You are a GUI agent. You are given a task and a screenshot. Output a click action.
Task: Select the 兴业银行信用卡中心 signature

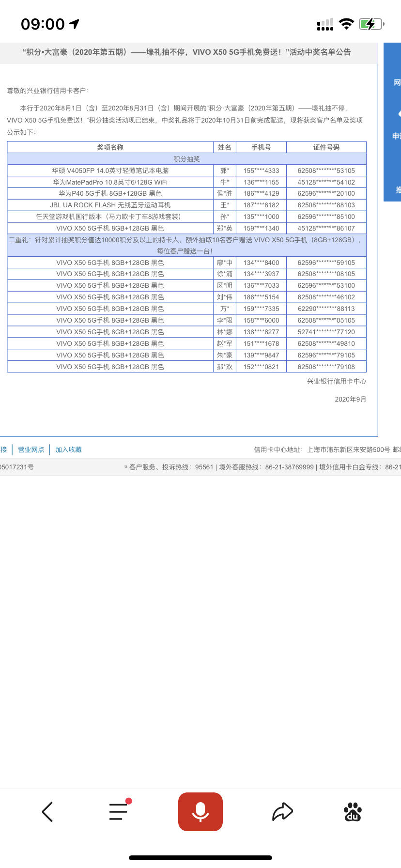pyautogui.click(x=337, y=381)
